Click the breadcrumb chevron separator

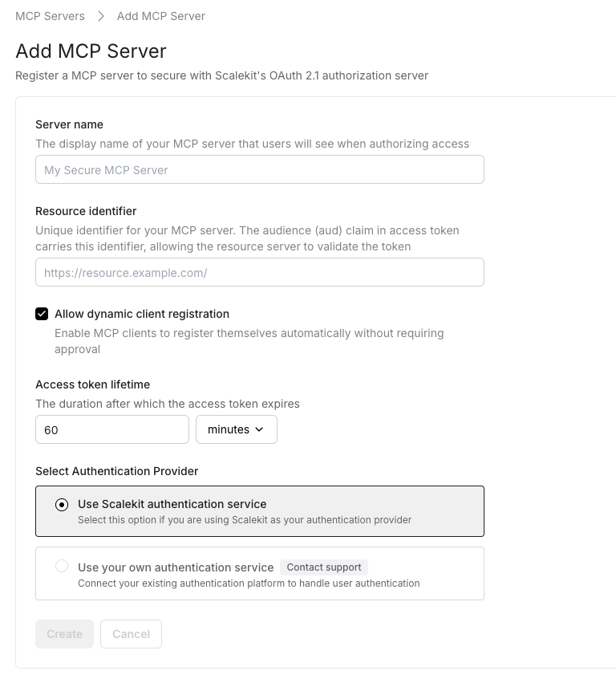[101, 16]
